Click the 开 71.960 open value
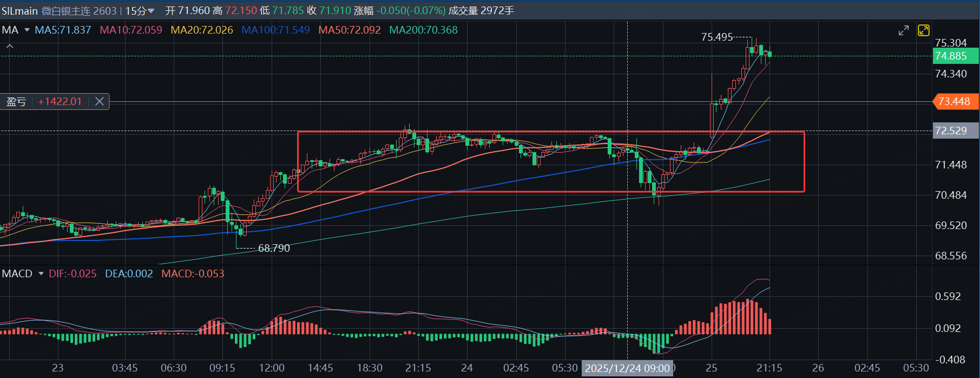Viewport: 980px width, 378px height. (x=188, y=11)
